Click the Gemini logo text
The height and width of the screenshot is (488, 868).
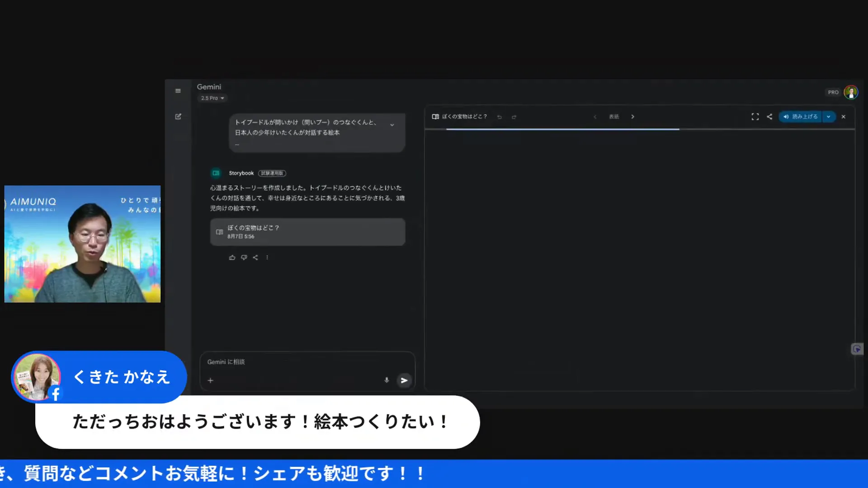(x=209, y=87)
